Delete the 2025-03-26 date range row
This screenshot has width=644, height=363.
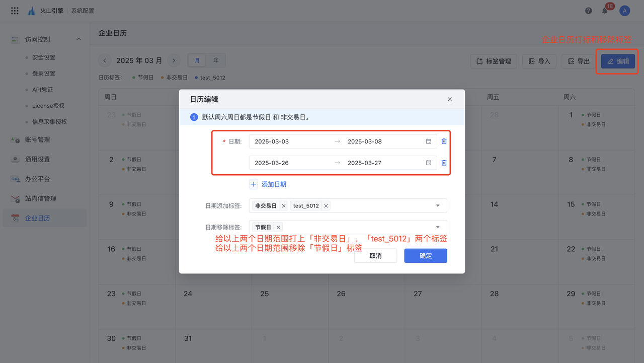pyautogui.click(x=444, y=163)
